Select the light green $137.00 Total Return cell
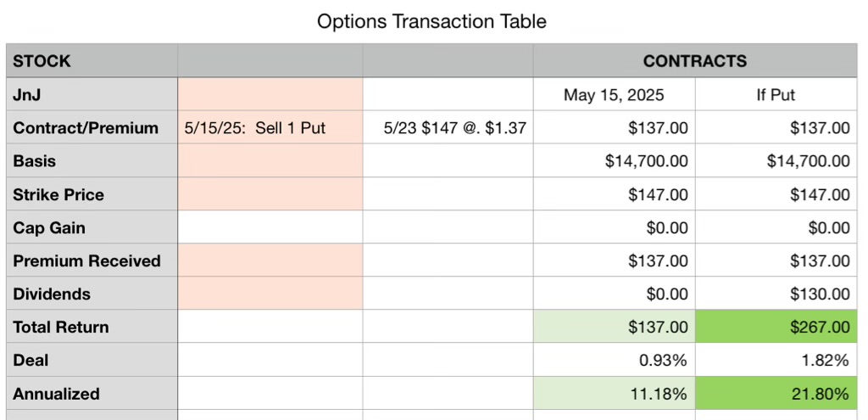Viewport: 868px width, 420px height. pyautogui.click(x=615, y=327)
